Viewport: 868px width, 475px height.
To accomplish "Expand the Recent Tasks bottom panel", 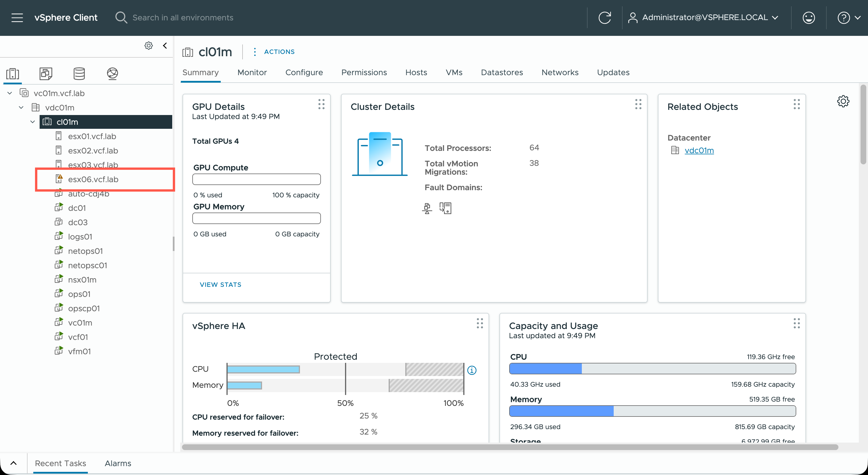I will [13, 463].
